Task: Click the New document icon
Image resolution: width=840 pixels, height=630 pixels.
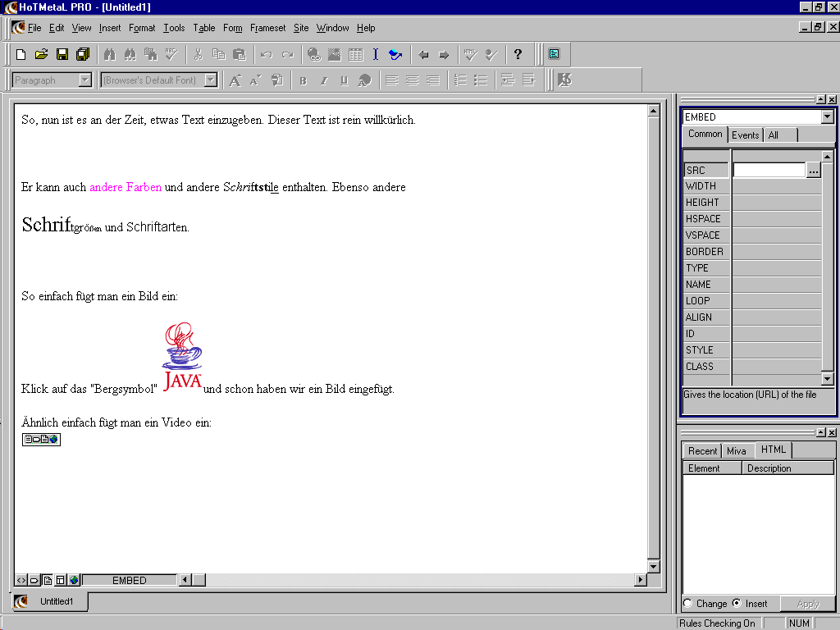Action: [21, 55]
